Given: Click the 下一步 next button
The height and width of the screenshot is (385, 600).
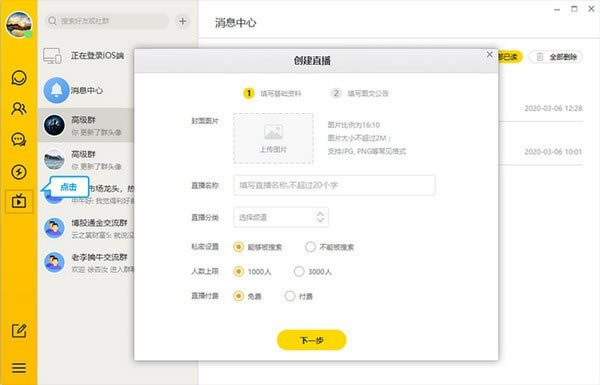Looking at the screenshot, I should 311,340.
